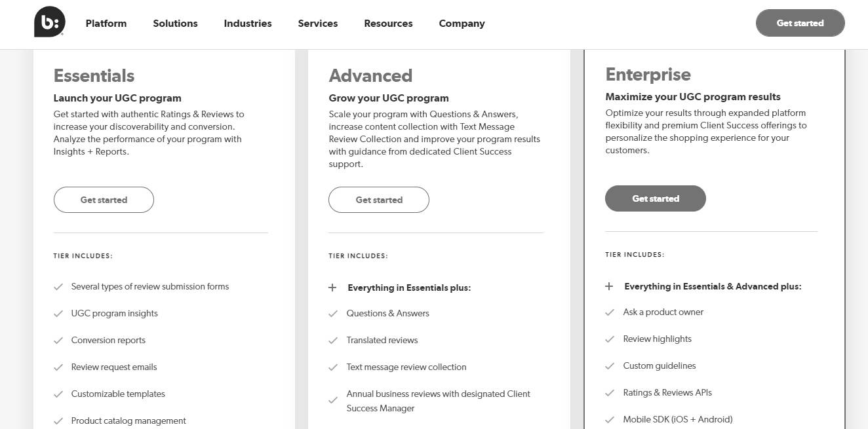
Task: Click checkmark next to UGC program insights
Action: (x=58, y=314)
